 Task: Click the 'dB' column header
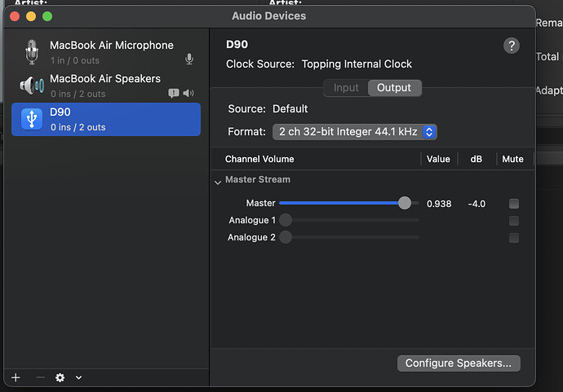pos(477,159)
